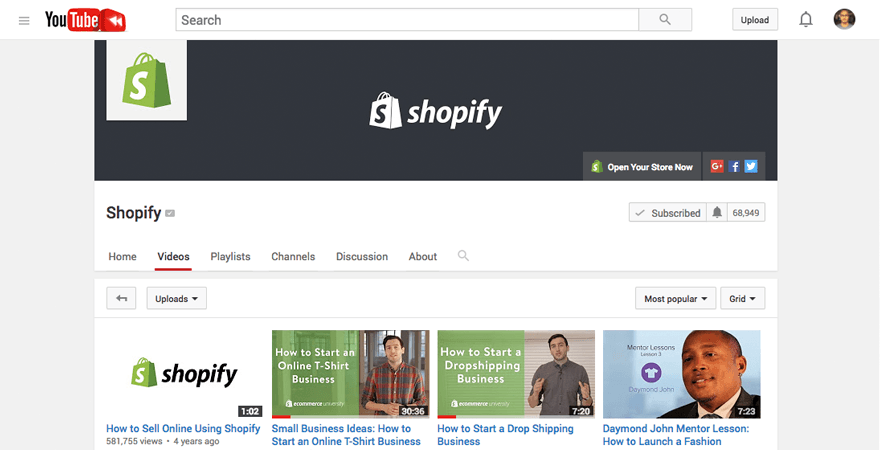Toggle the Subscribed button
The width and height of the screenshot is (880, 450).
point(667,213)
